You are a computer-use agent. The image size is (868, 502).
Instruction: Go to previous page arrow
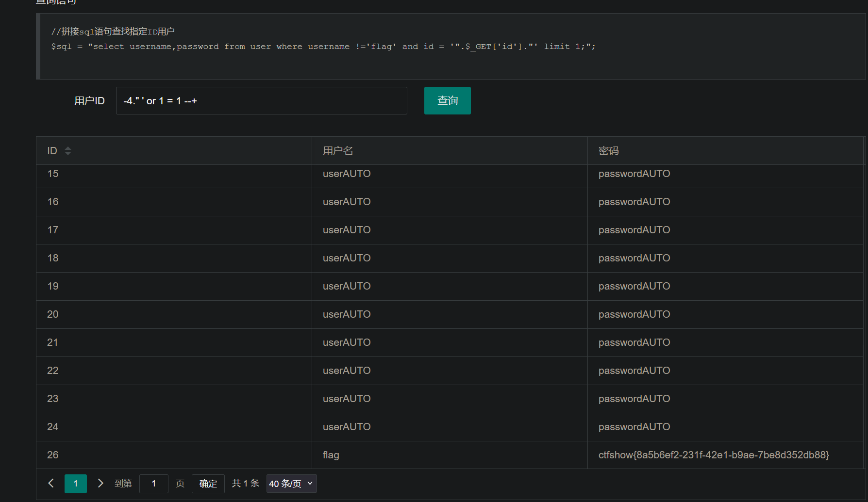tap(51, 483)
